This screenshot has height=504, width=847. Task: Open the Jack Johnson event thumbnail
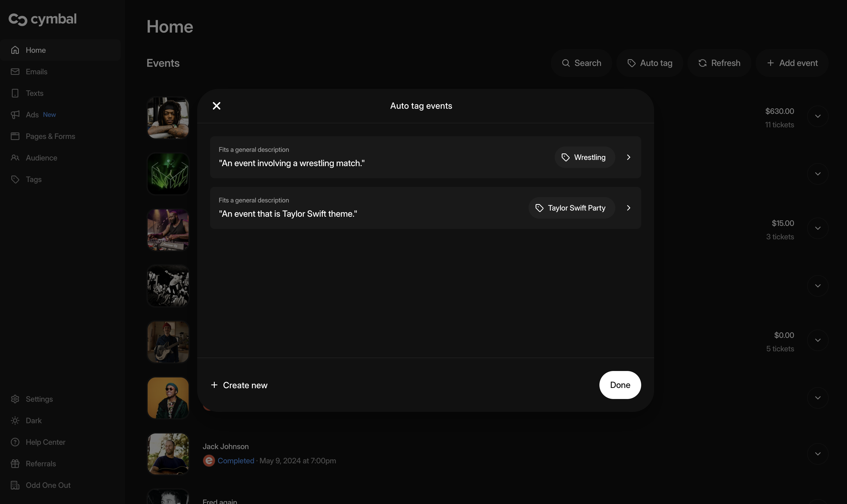click(x=168, y=454)
